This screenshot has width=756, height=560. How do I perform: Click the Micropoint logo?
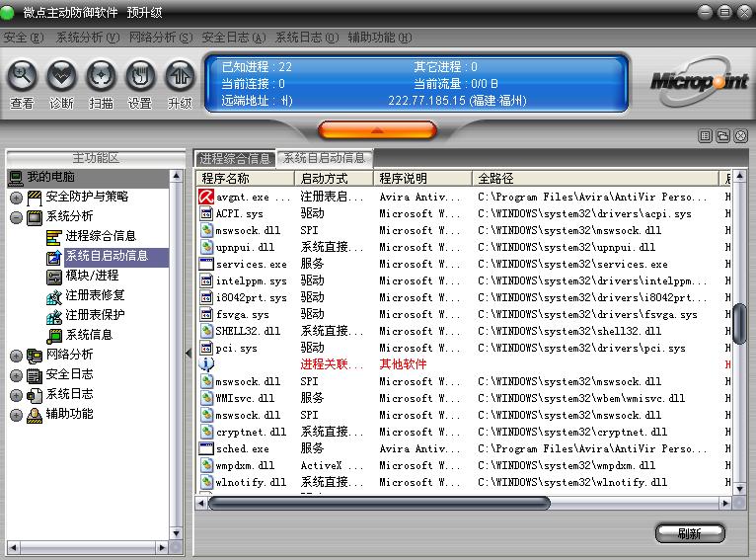(x=699, y=82)
